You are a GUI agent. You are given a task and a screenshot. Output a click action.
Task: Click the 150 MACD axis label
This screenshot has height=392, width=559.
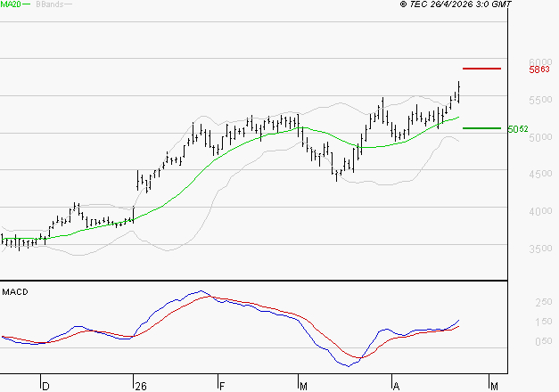point(544,322)
